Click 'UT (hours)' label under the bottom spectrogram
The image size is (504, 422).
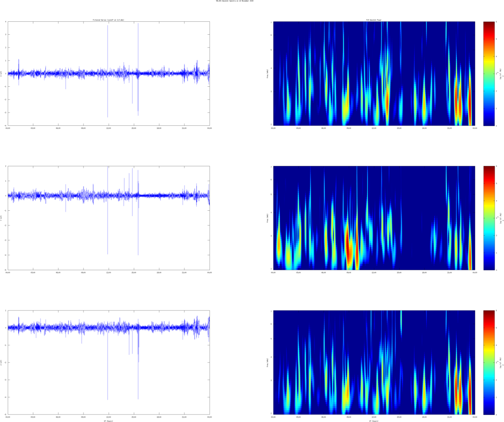click(x=374, y=421)
